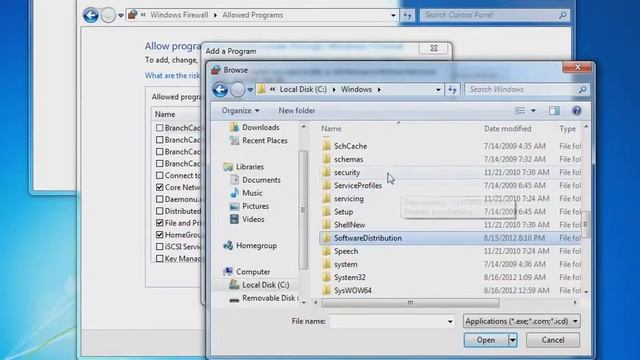
Task: Sort by the Name column header
Action: pyautogui.click(x=331, y=129)
